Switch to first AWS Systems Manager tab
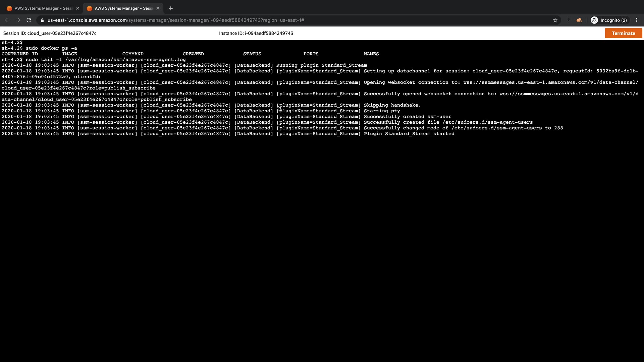644x362 pixels. [x=43, y=8]
